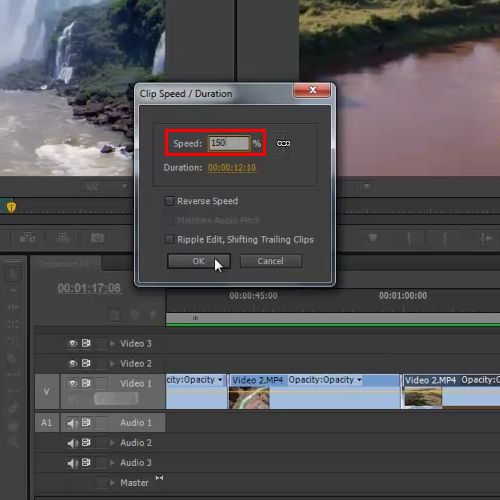
Task: Click the Speed percentage input field
Action: pyautogui.click(x=229, y=143)
